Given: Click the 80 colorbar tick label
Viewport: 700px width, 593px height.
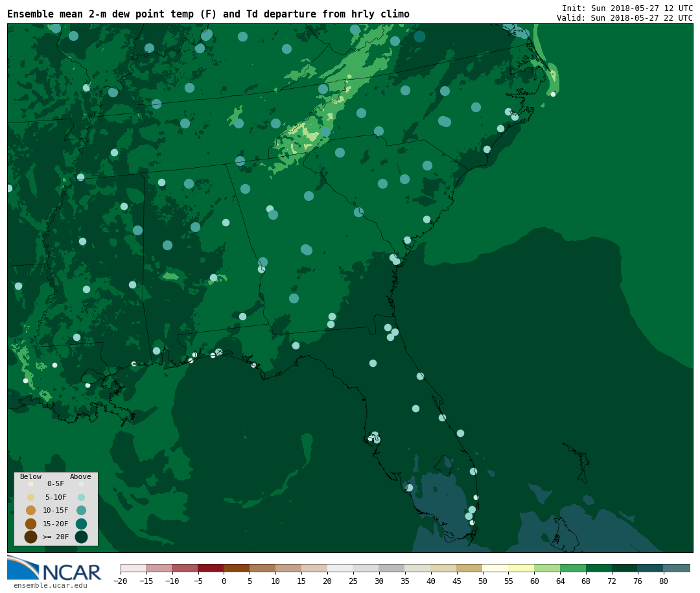Looking at the screenshot, I should [x=664, y=581].
